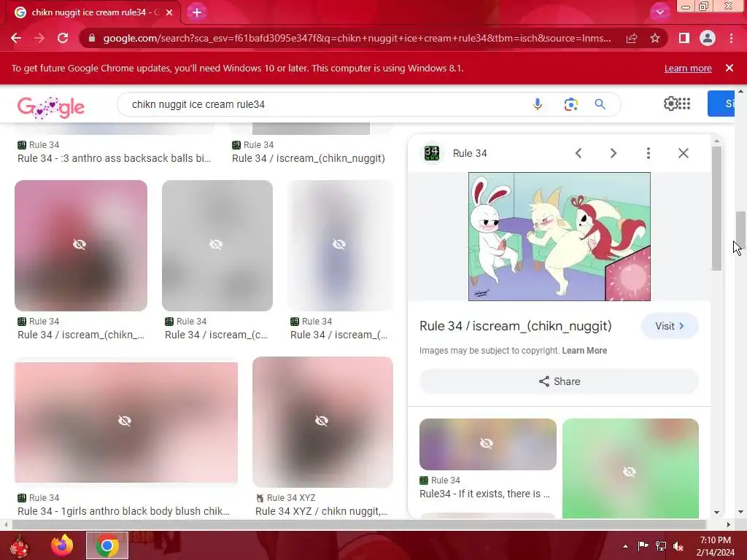The height and width of the screenshot is (560, 747).
Task: Open the preview panel's three-dot options
Action: (648, 153)
